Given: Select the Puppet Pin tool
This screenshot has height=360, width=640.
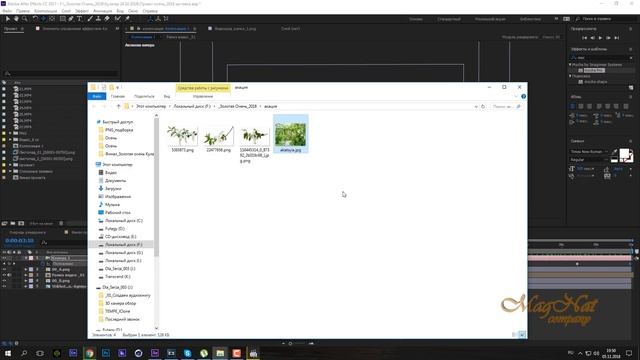Looking at the screenshot, I should 127,19.
